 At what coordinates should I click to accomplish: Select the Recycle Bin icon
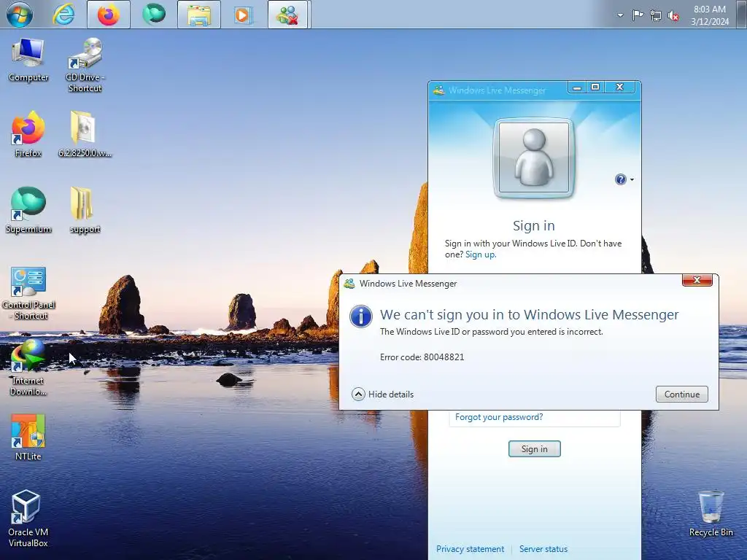tap(711, 514)
